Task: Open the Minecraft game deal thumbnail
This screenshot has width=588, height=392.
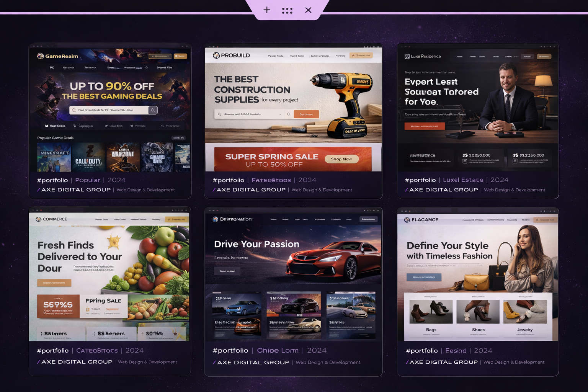Action: 54,157
